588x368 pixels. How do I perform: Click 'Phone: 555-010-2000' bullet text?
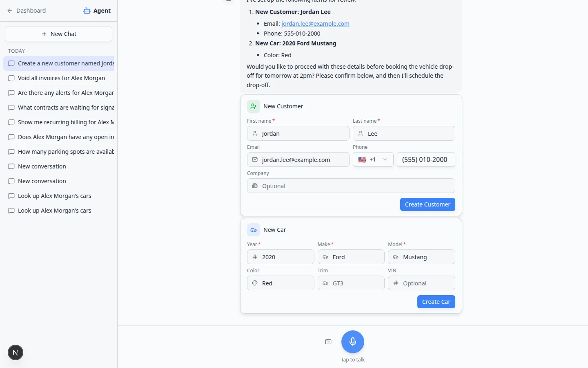[292, 34]
